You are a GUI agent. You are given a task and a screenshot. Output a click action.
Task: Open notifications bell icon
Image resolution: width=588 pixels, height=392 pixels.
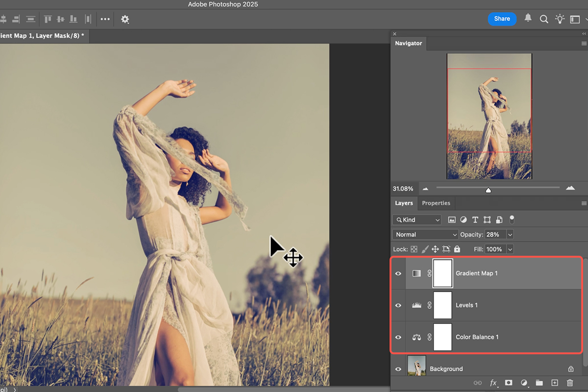pos(528,18)
